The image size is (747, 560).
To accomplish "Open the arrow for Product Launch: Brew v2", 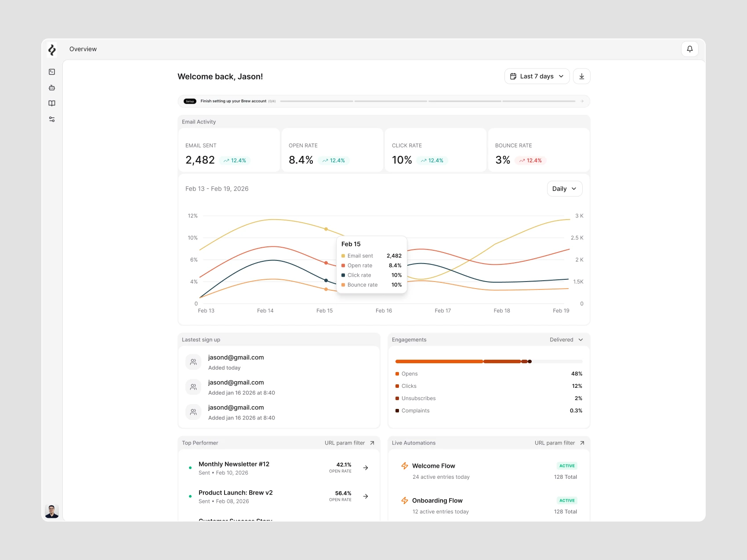I will pos(366,496).
